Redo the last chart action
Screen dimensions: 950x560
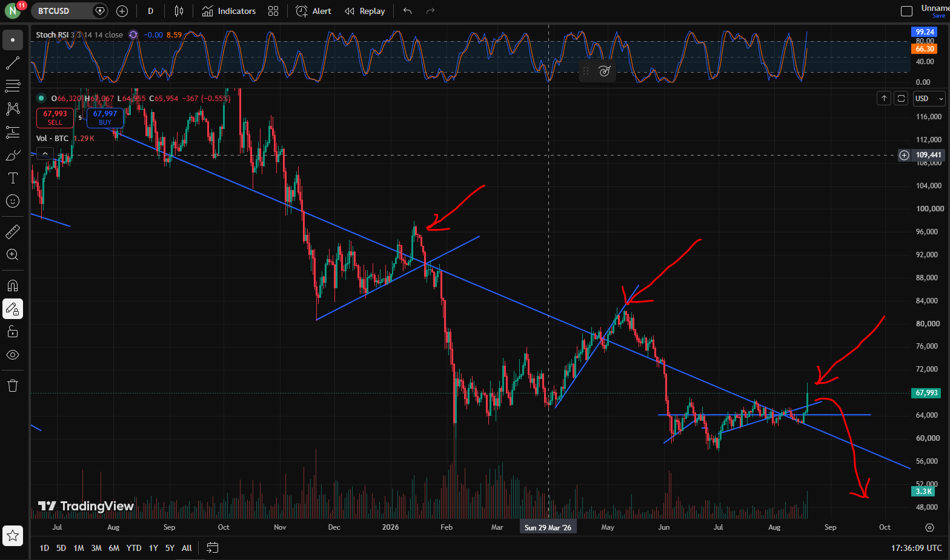tap(430, 11)
